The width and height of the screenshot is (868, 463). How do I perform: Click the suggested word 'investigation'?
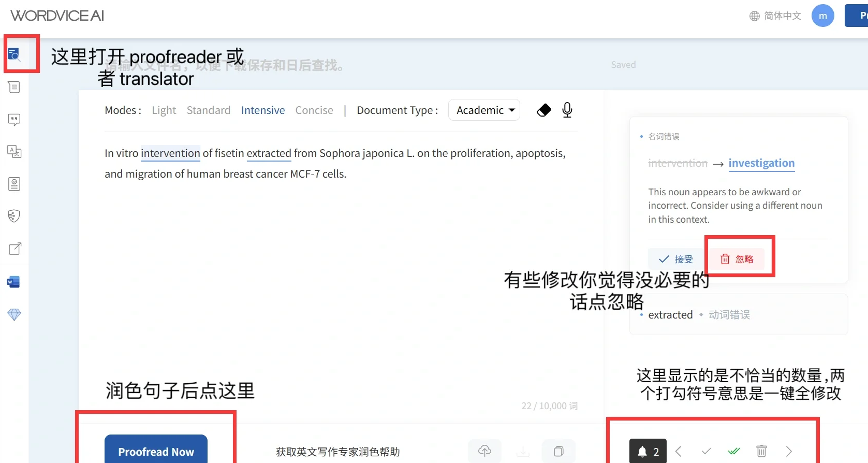coord(761,163)
